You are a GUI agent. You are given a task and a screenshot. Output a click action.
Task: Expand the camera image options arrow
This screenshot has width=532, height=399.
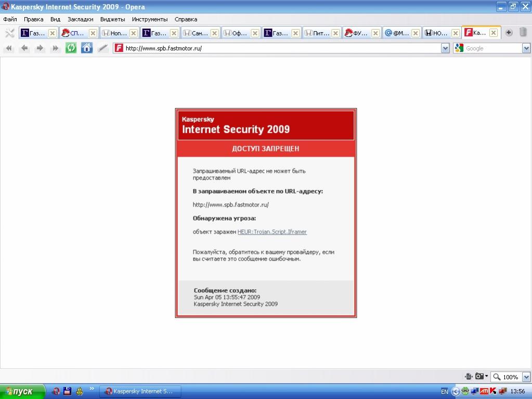point(487,376)
